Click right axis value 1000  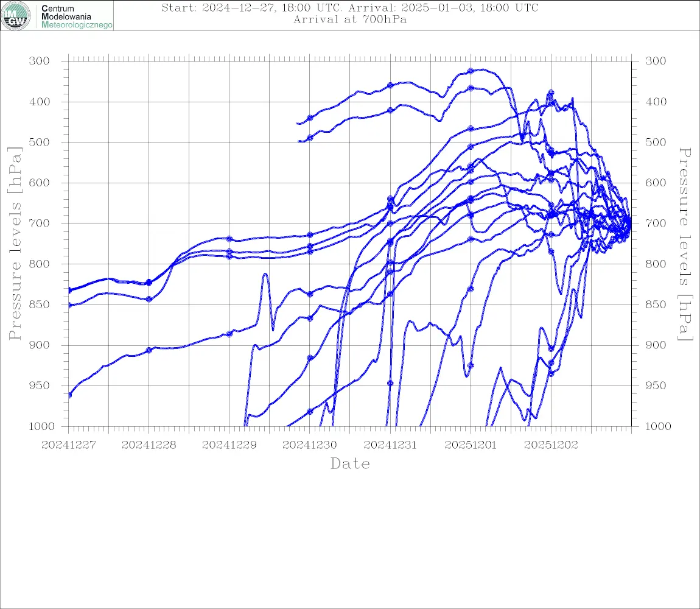coord(658,426)
